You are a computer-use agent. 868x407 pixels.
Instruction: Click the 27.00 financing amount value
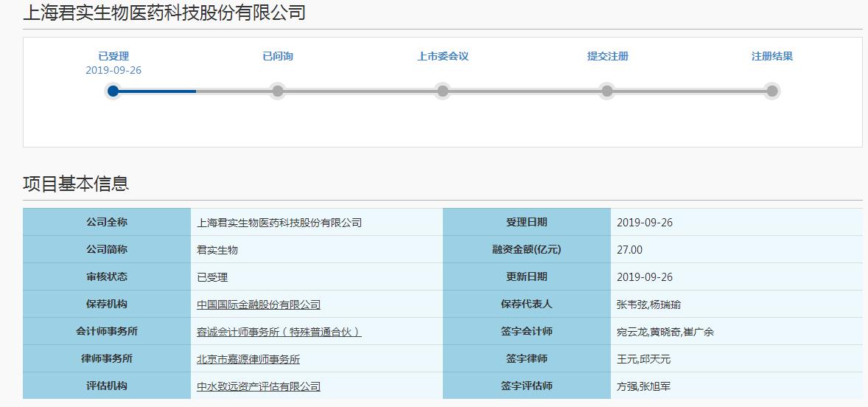[736, 249]
